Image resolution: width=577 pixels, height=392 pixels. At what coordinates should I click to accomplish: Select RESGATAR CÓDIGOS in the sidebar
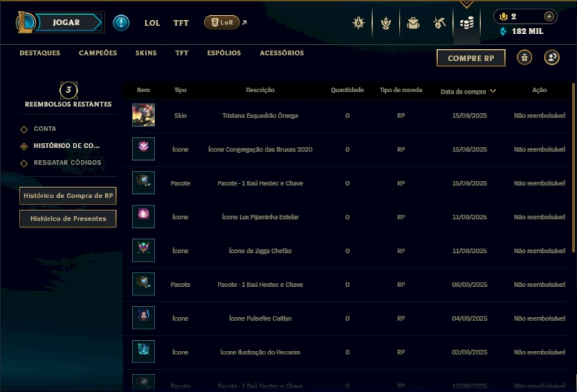pos(67,163)
